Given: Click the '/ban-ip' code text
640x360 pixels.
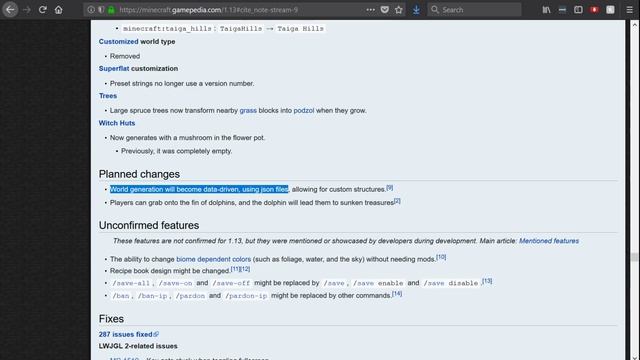Looking at the screenshot, I should point(152,296).
